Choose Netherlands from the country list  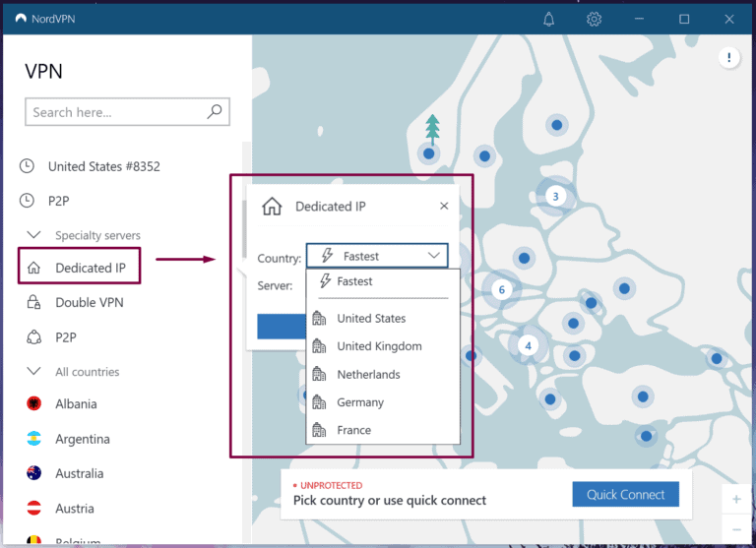[x=368, y=375]
